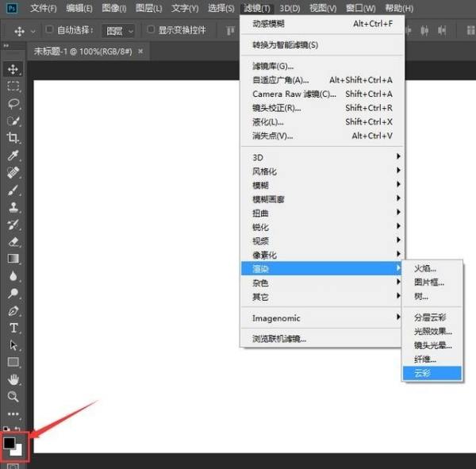Select the Horizontal Type tool
This screenshot has width=476, height=469.
[x=13, y=328]
